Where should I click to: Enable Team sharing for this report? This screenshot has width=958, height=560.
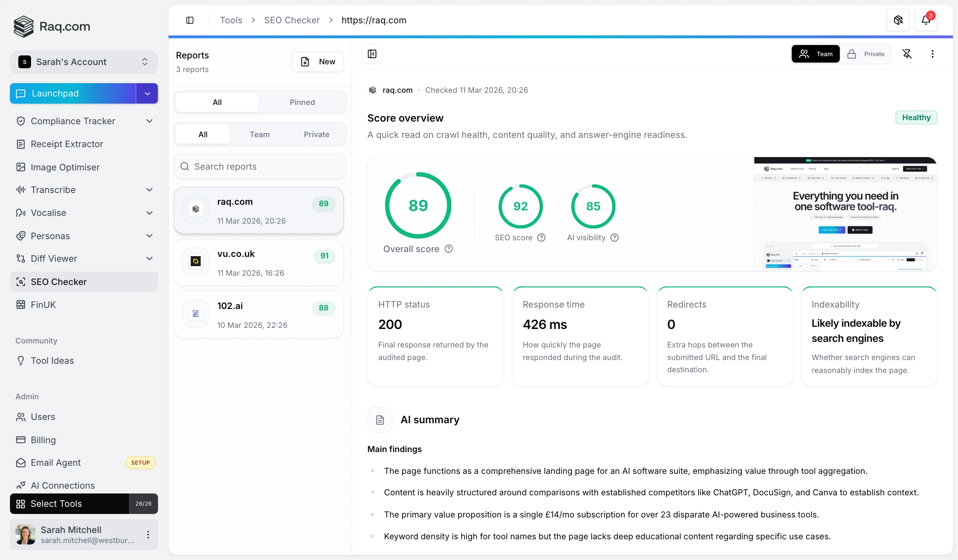coord(816,54)
